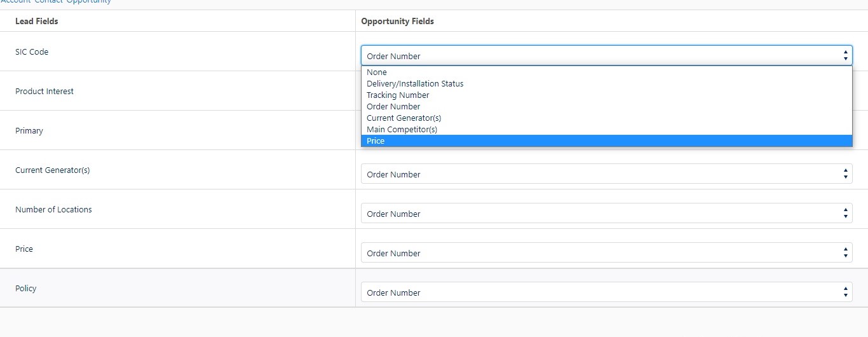Click the Policy lead field label

point(26,289)
